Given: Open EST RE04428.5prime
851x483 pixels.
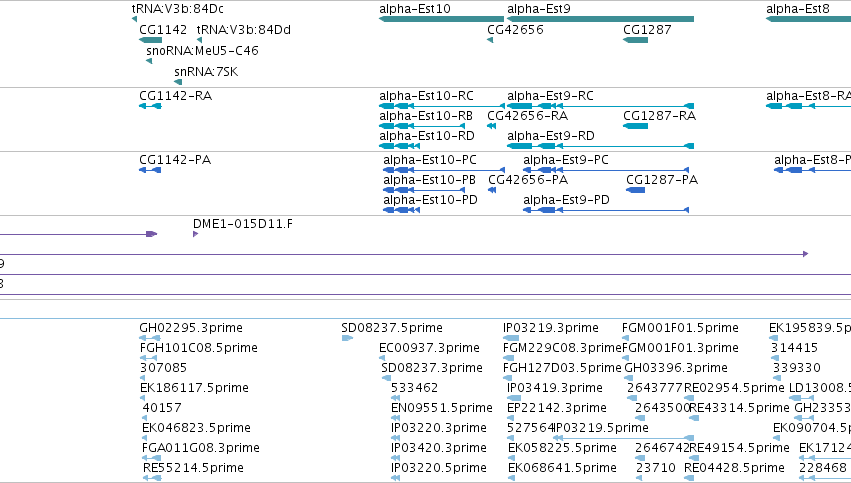Looking at the screenshot, I should [734, 468].
